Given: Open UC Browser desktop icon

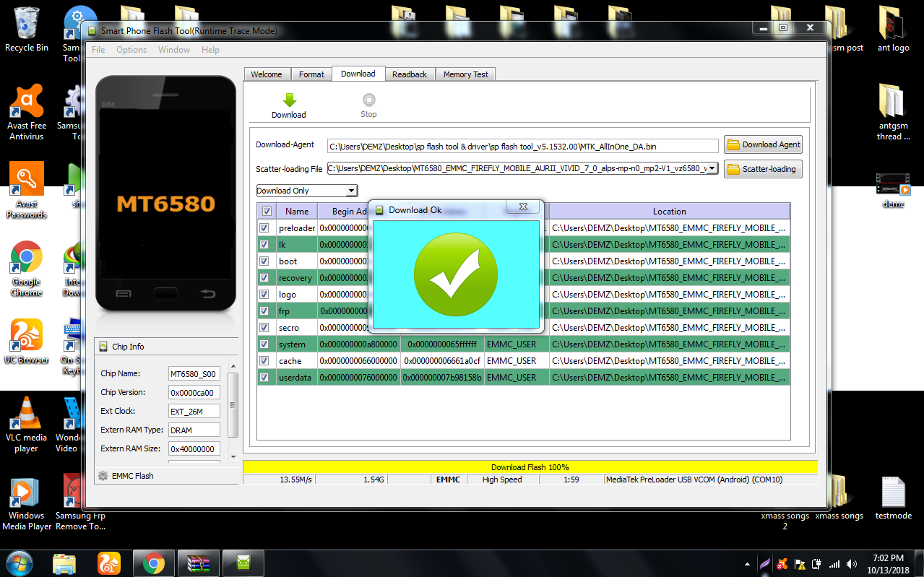Looking at the screenshot, I should coord(27,342).
